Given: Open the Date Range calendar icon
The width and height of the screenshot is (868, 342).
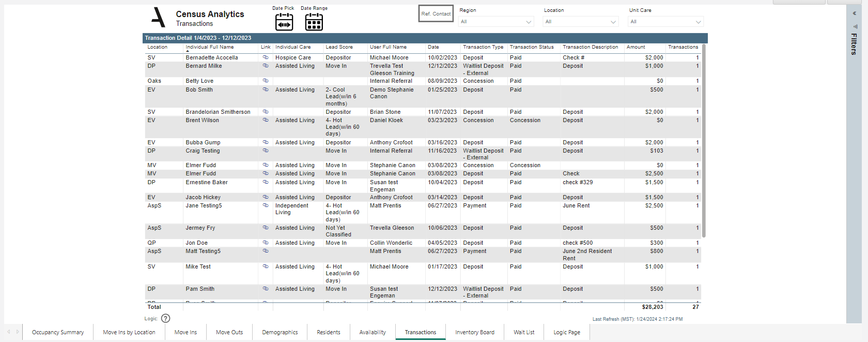Looking at the screenshot, I should [x=314, y=22].
